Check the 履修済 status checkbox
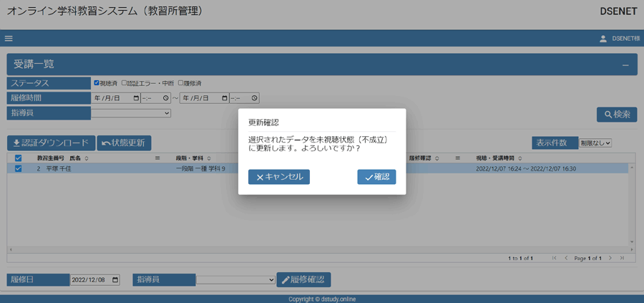This screenshot has height=303, width=644. [182, 83]
